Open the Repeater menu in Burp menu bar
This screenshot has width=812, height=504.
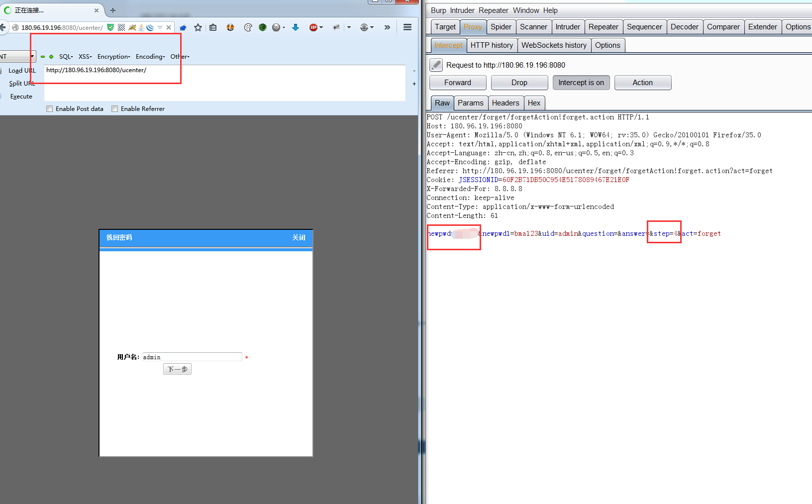[494, 10]
